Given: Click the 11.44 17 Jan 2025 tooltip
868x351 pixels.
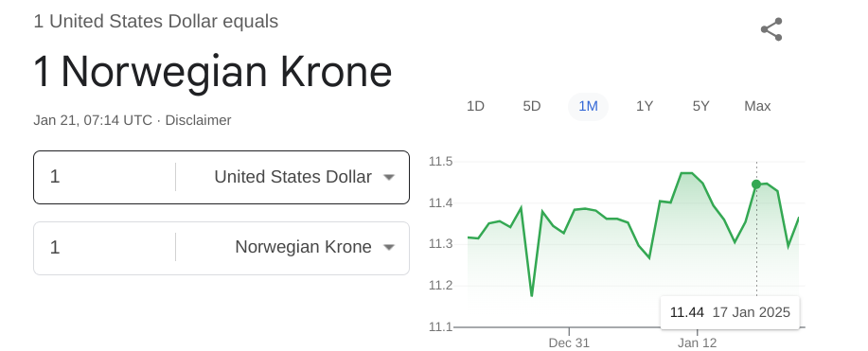Looking at the screenshot, I should point(730,312).
